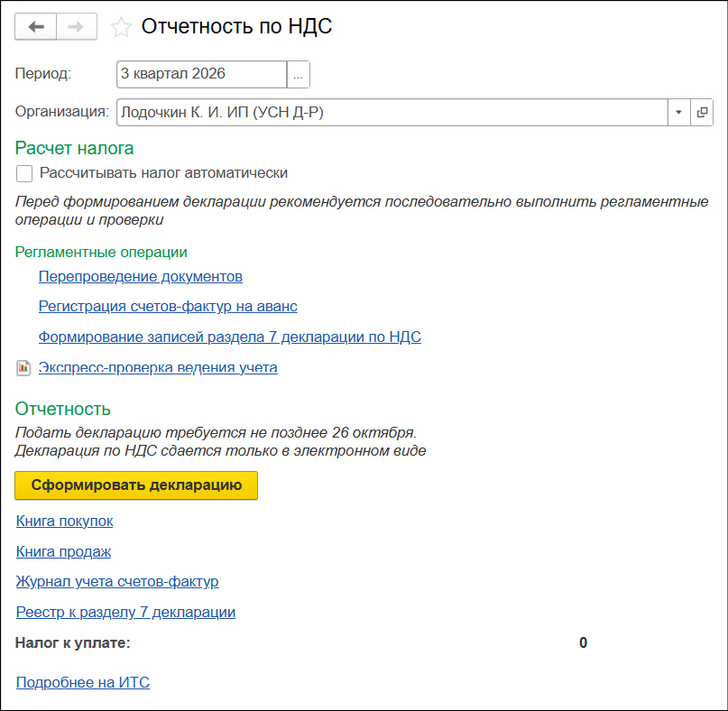Click into the Период input field
This screenshot has width=728, height=711.
201,74
